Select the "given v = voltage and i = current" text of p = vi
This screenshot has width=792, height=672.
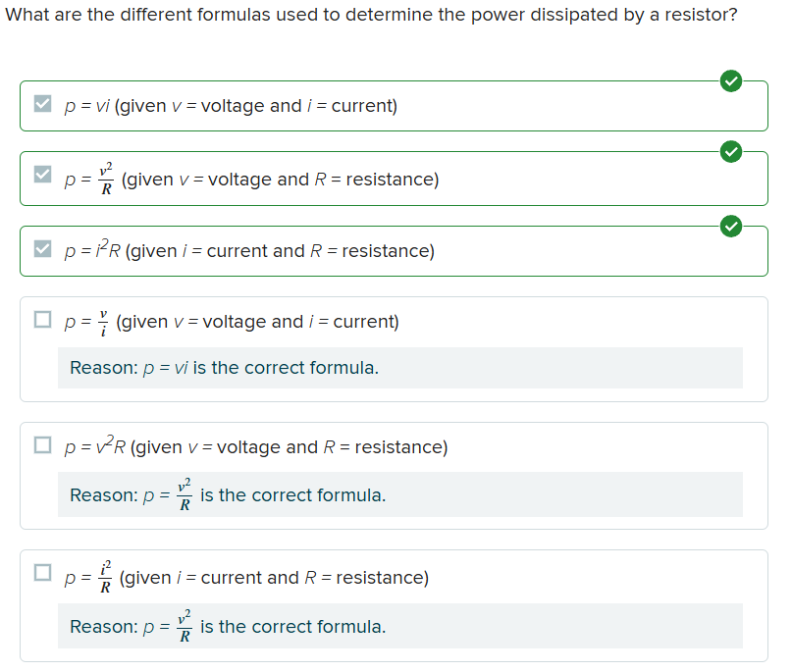tap(255, 106)
